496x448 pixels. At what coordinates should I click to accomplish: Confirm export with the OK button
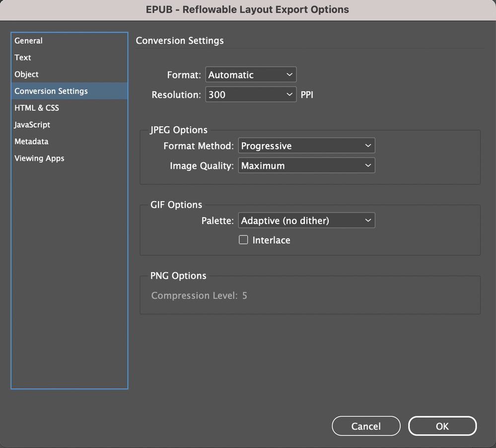pos(442,426)
